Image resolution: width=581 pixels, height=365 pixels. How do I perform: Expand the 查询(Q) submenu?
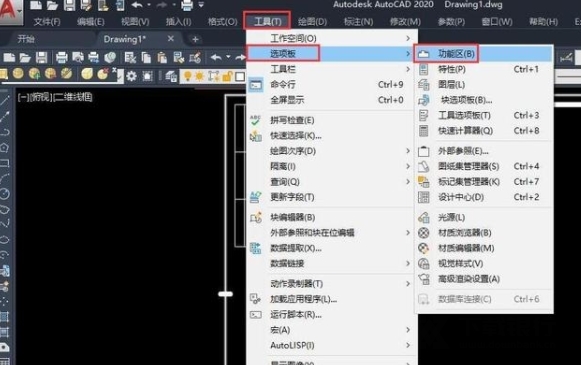point(332,182)
